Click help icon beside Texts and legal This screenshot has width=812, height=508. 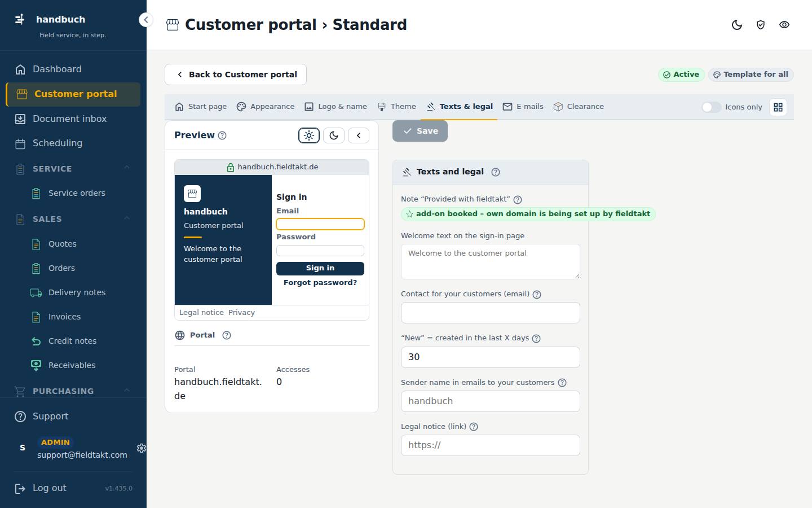coord(496,172)
